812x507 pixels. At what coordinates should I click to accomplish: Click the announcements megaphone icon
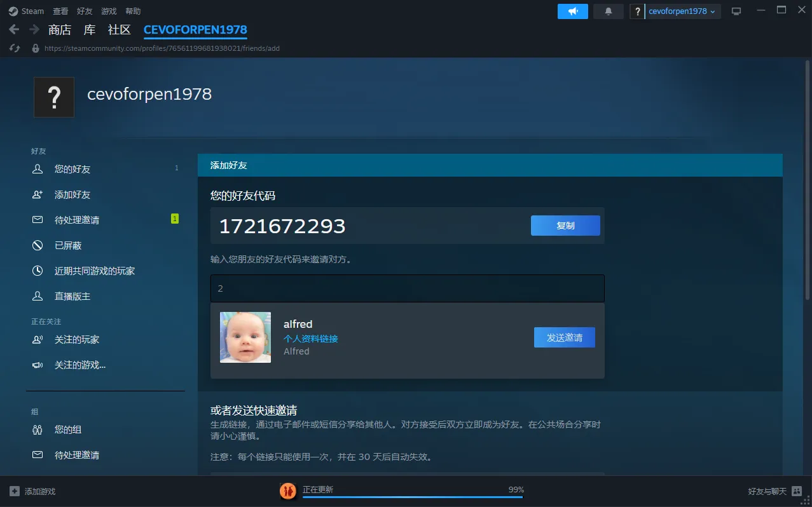point(573,11)
